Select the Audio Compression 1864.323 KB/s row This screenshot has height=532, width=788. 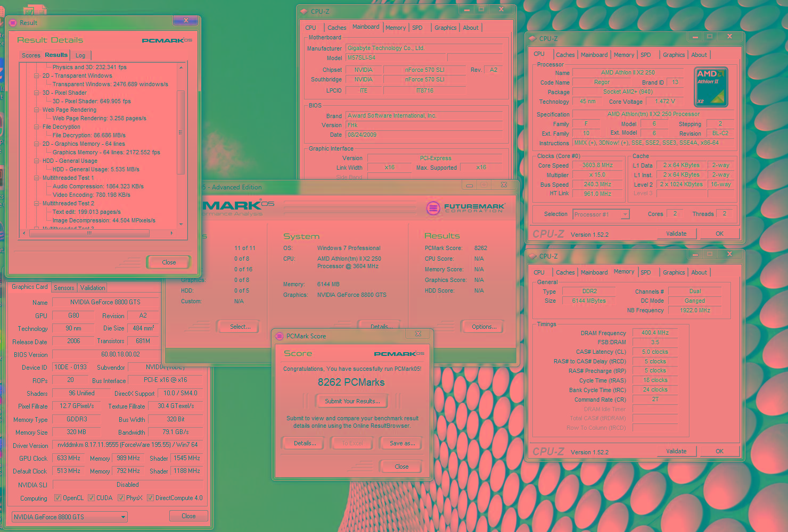click(98, 186)
